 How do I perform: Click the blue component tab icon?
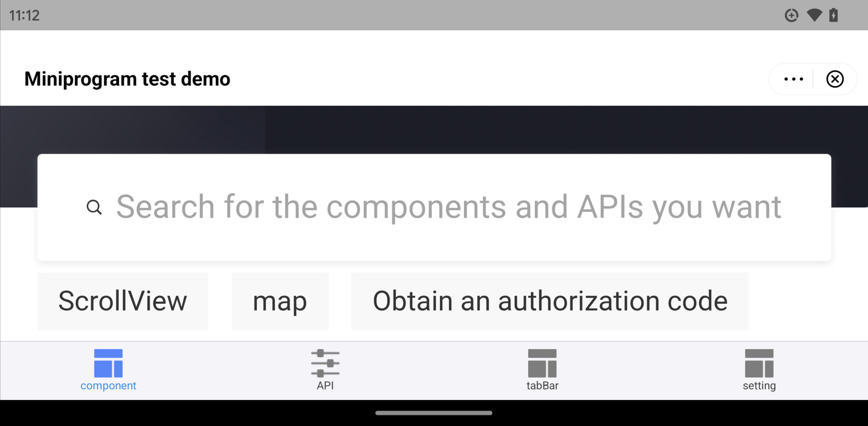click(x=108, y=363)
